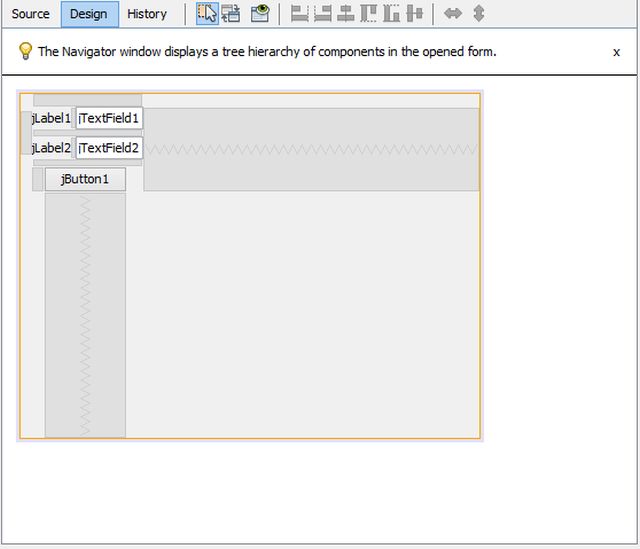Click the Preview Design eye icon

260,13
